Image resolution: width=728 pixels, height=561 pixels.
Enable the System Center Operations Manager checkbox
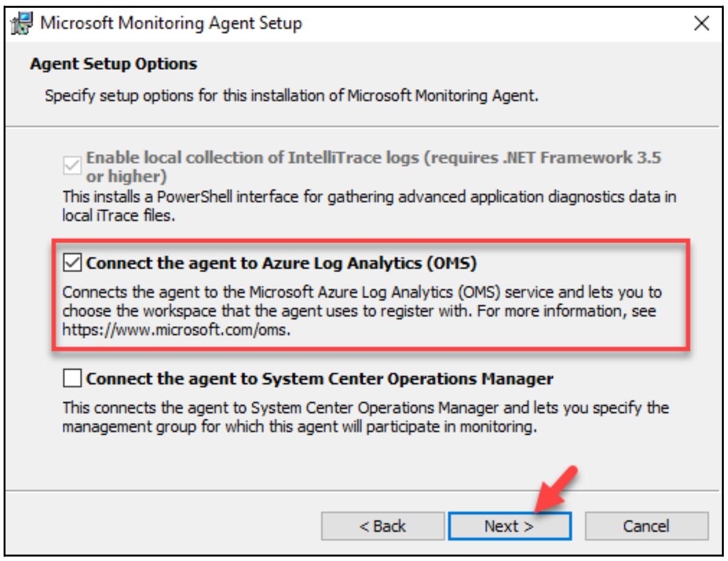[x=72, y=379]
